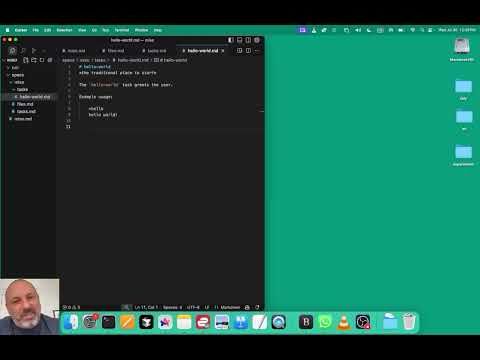Image resolution: width=480 pixels, height=360 pixels.
Task: Collapse the MISE root folder
Action: coord(11,60)
